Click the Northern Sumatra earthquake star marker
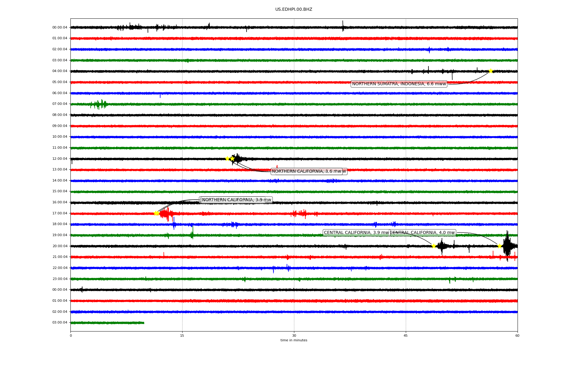The image size is (588, 368). (491, 71)
